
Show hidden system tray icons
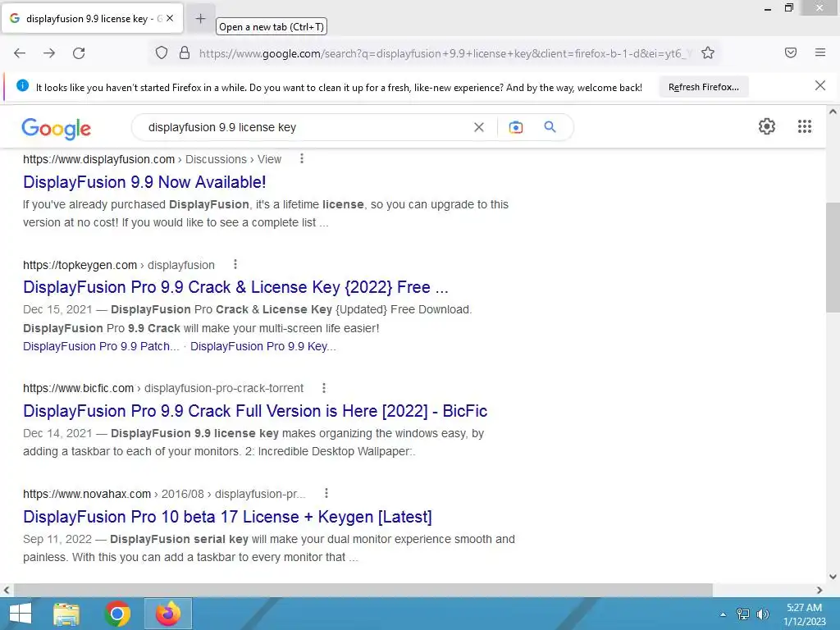coord(724,614)
